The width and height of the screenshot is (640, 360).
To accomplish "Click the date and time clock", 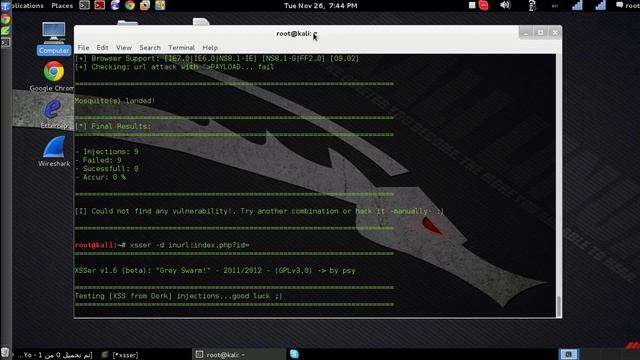I will tap(320, 6).
